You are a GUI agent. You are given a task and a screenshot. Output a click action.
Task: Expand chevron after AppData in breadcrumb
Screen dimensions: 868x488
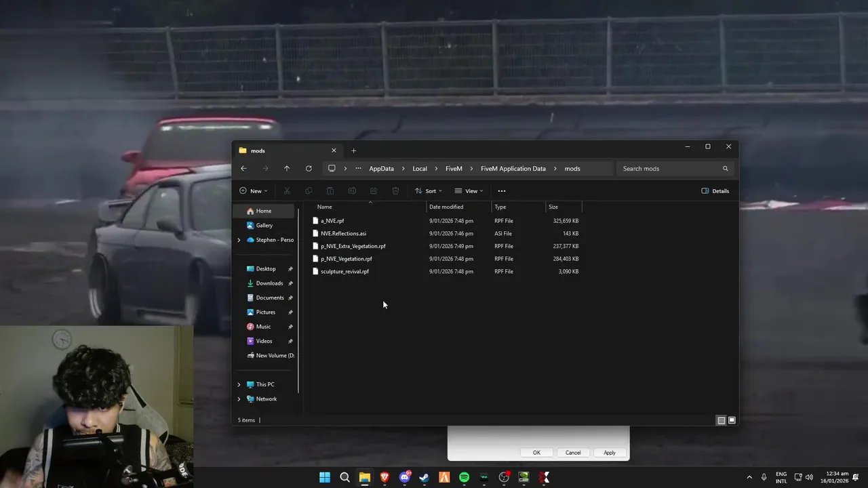pos(403,169)
